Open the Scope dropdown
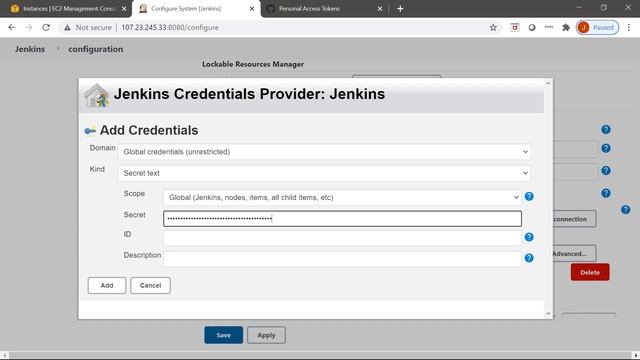 coord(342,198)
